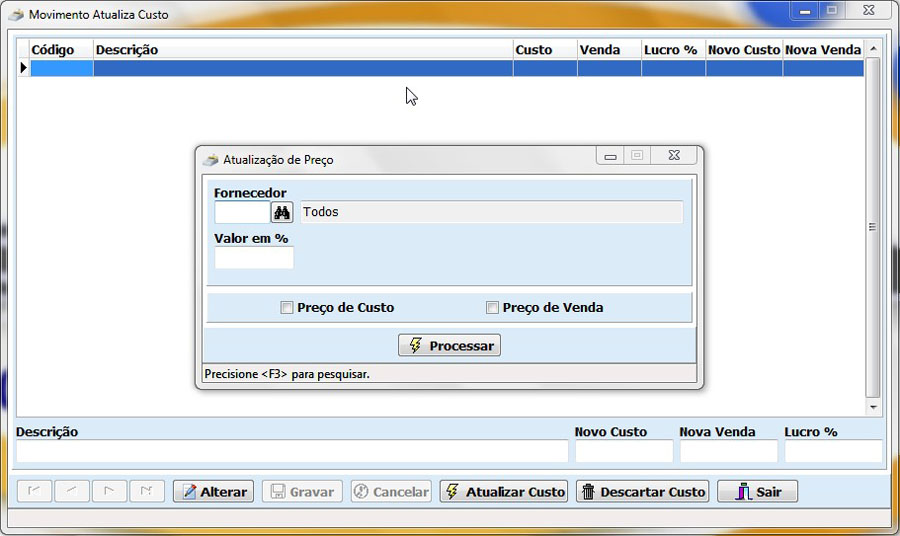Click grid scrollbar up arrow
The width and height of the screenshot is (900, 536).
pyautogui.click(x=873, y=49)
